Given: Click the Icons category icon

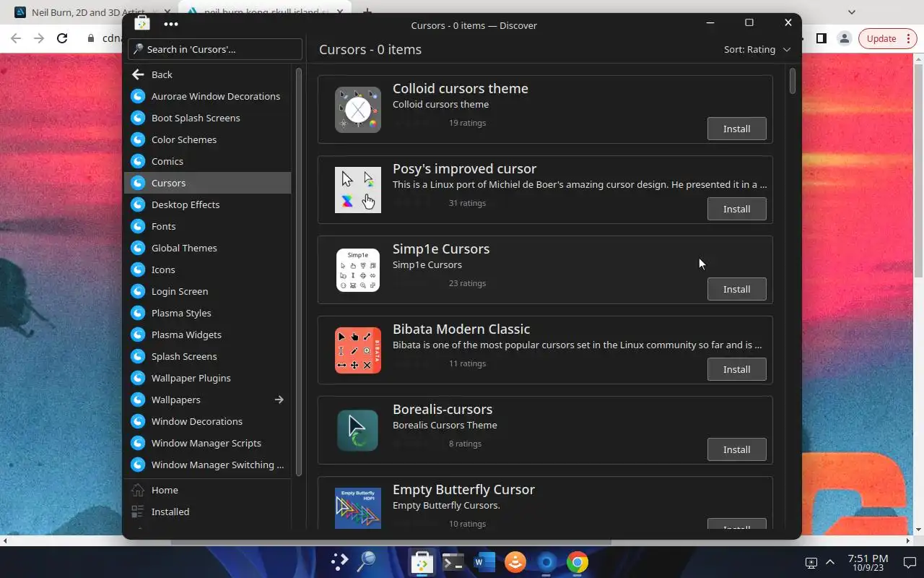Looking at the screenshot, I should 138,269.
